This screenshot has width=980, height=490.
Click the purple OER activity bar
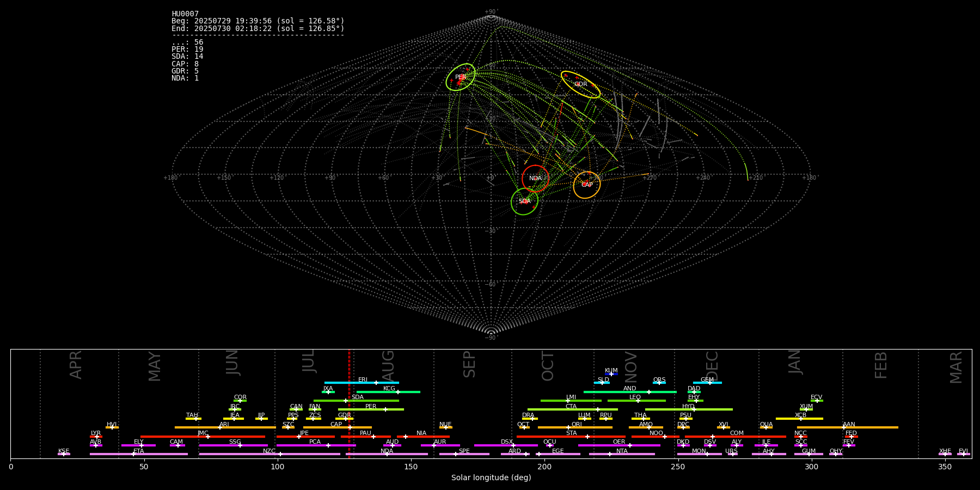(x=619, y=445)
